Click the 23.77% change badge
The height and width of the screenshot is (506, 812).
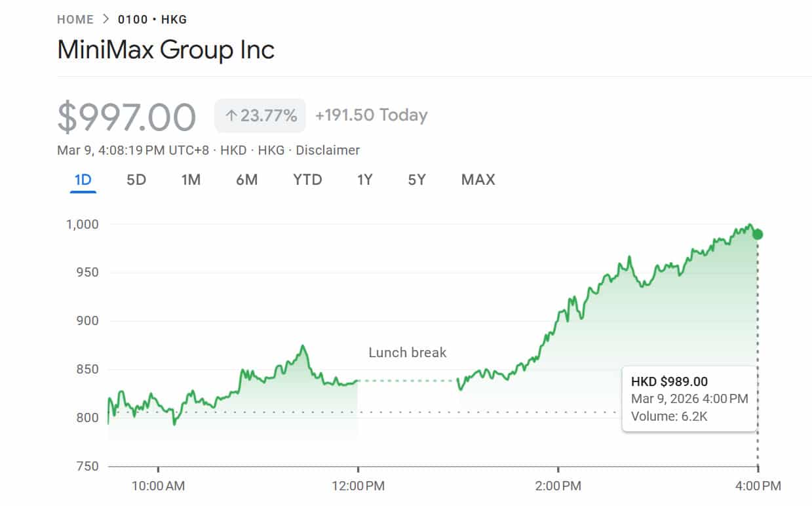click(x=260, y=116)
